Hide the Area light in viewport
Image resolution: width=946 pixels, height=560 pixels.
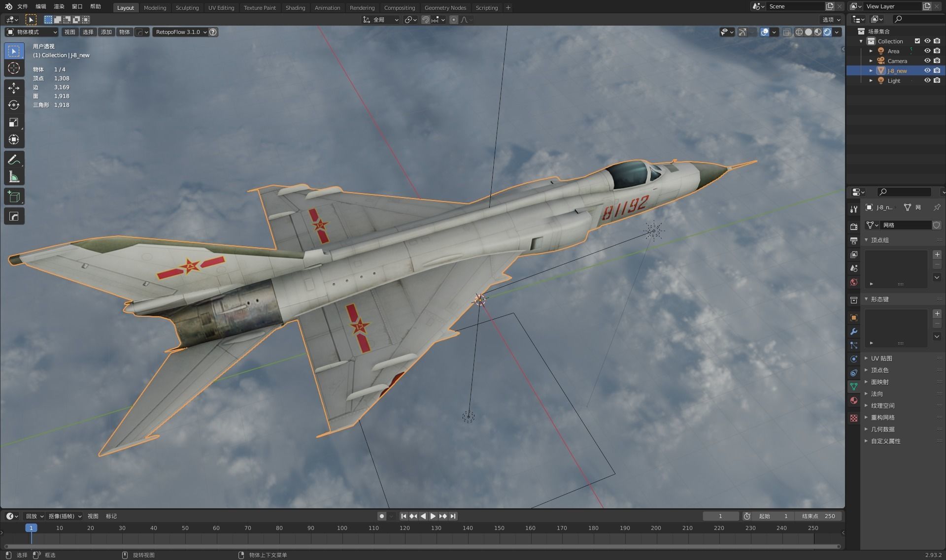click(x=927, y=51)
